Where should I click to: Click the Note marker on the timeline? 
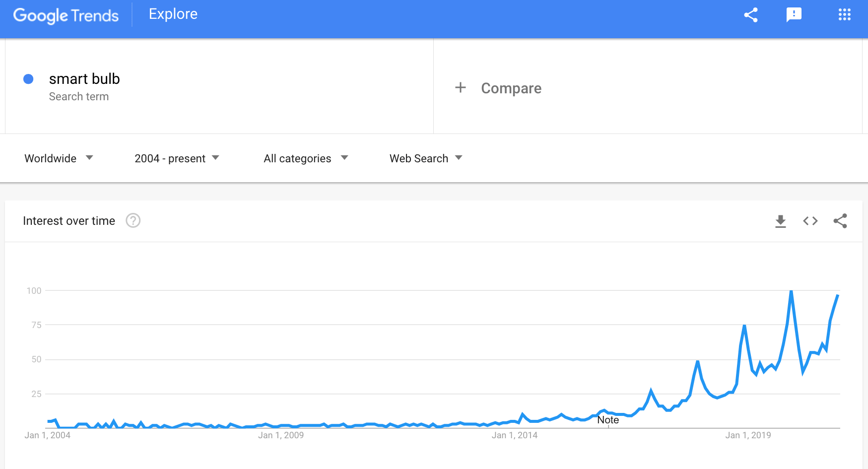pyautogui.click(x=608, y=420)
